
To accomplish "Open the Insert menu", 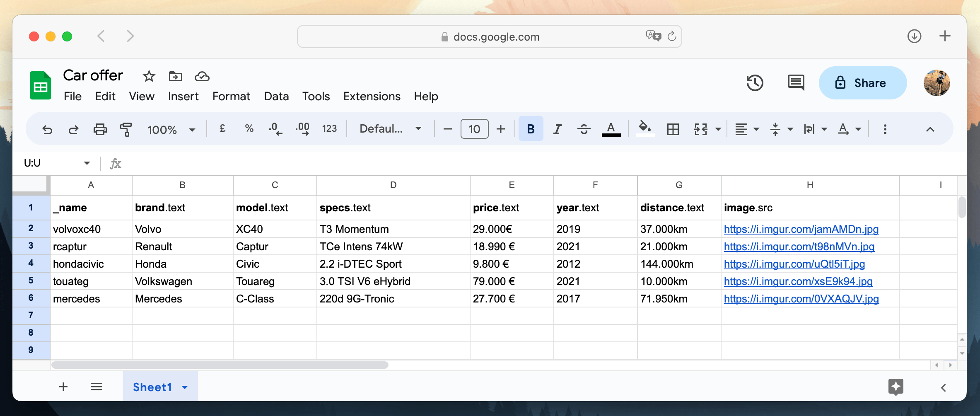I will 183,97.
